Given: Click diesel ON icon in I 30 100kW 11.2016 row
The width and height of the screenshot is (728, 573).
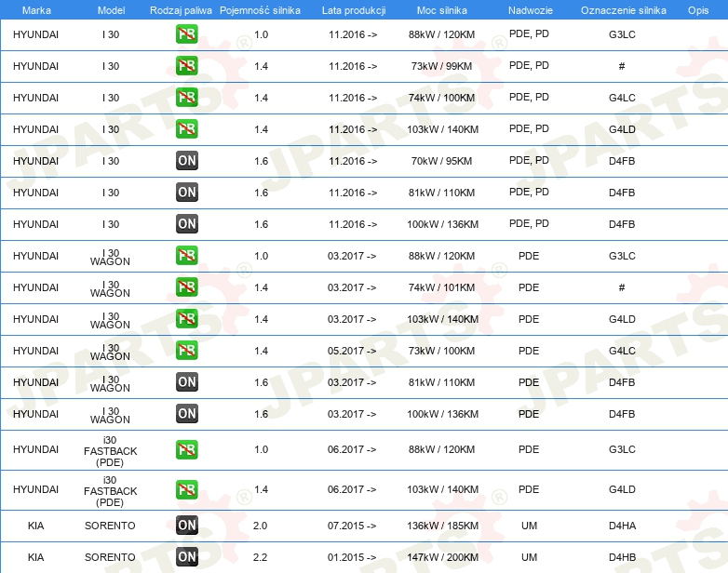Looking at the screenshot, I should tap(186, 223).
